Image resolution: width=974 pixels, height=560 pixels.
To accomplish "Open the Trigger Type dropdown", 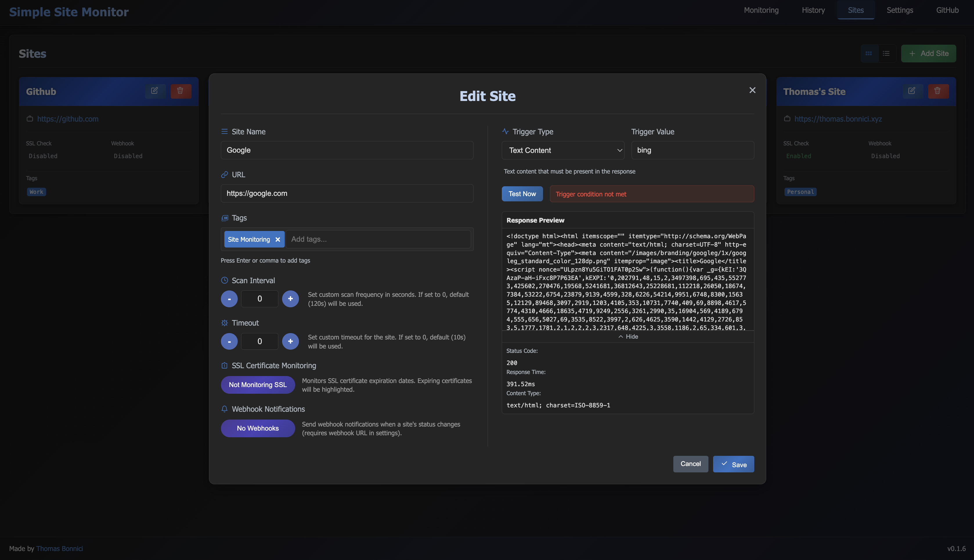I will click(563, 150).
